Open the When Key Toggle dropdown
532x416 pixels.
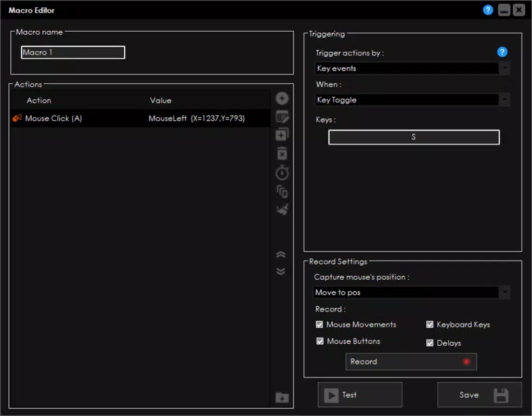click(412, 100)
